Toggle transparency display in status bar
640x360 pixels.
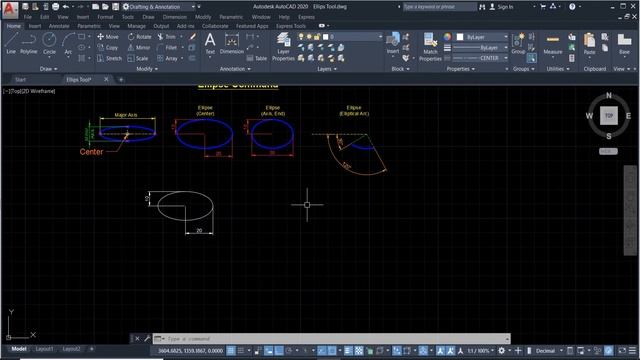(x=359, y=351)
